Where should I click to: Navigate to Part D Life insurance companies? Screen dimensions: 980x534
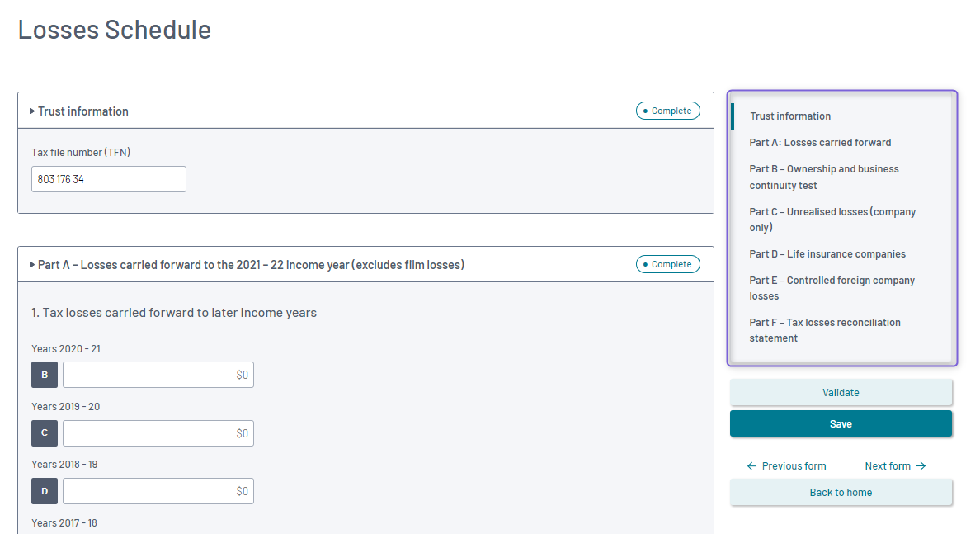tap(827, 254)
